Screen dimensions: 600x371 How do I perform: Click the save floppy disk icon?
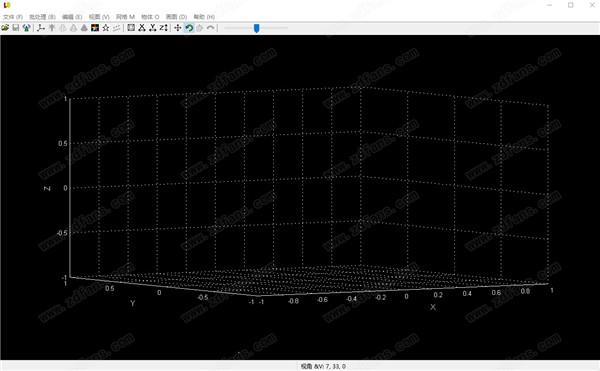(16, 28)
